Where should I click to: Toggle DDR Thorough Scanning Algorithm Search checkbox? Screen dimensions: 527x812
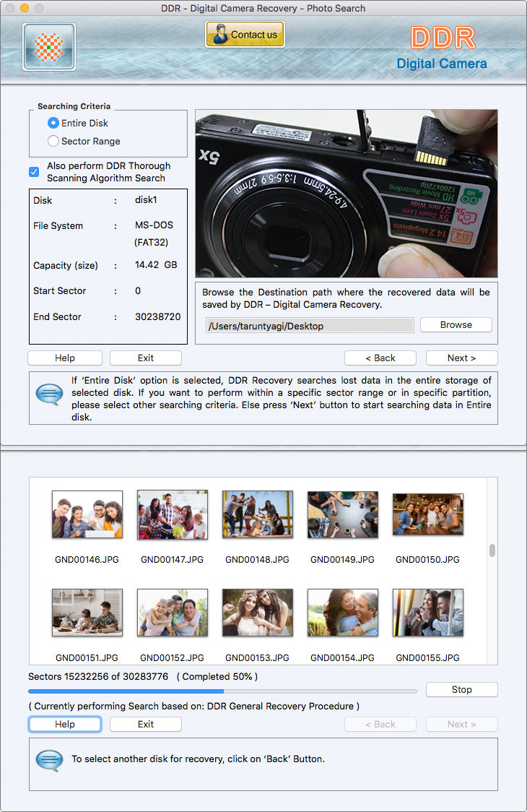[x=34, y=172]
